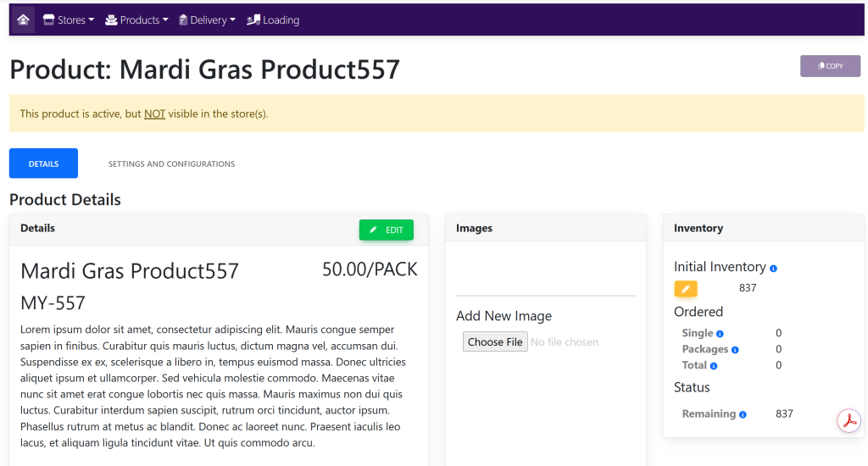This screenshot has height=466, width=868.
Task: Click info icon beside Remaining
Action: point(743,414)
